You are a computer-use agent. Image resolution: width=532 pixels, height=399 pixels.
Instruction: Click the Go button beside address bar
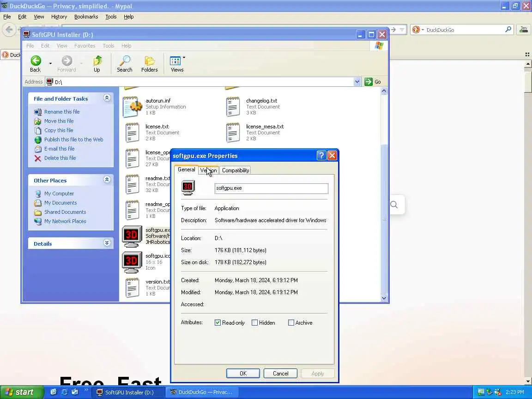[373, 82]
